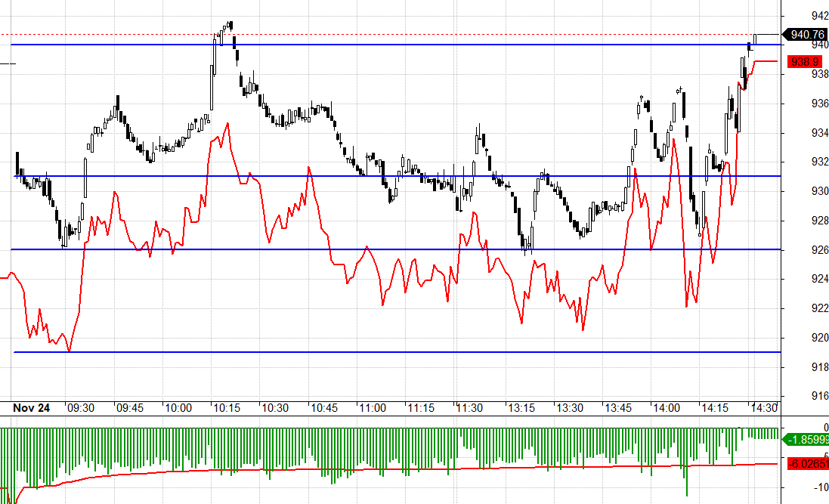This screenshot has width=829, height=504.
Task: Click the 14:30 time axis label
Action: [x=762, y=408]
